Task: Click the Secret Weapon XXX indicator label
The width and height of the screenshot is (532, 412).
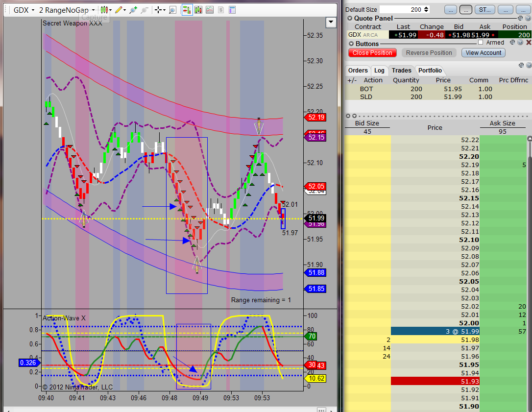Action: coord(73,23)
